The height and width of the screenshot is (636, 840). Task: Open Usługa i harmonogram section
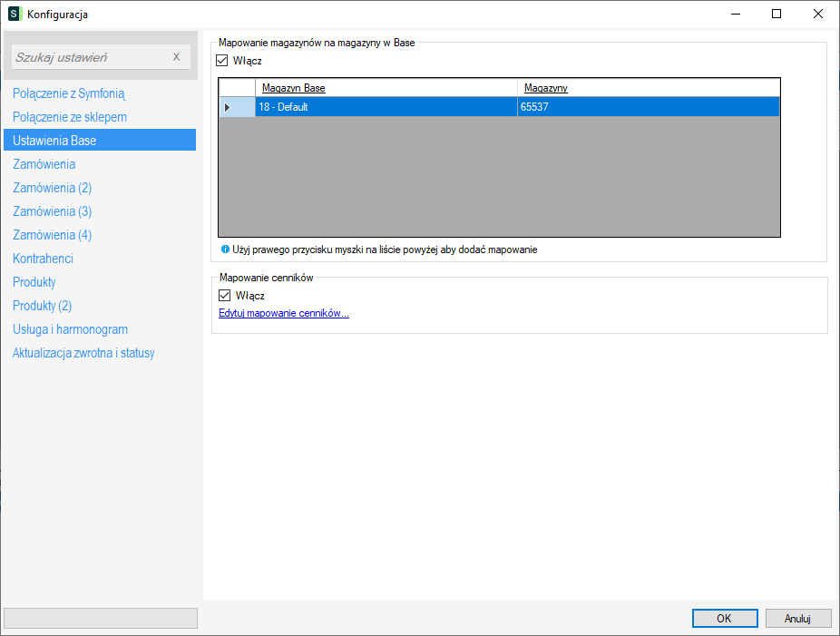click(x=71, y=329)
